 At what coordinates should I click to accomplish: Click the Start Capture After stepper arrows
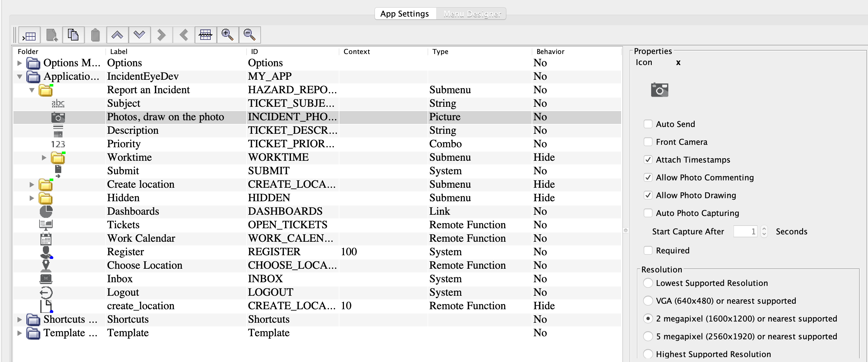click(x=764, y=231)
